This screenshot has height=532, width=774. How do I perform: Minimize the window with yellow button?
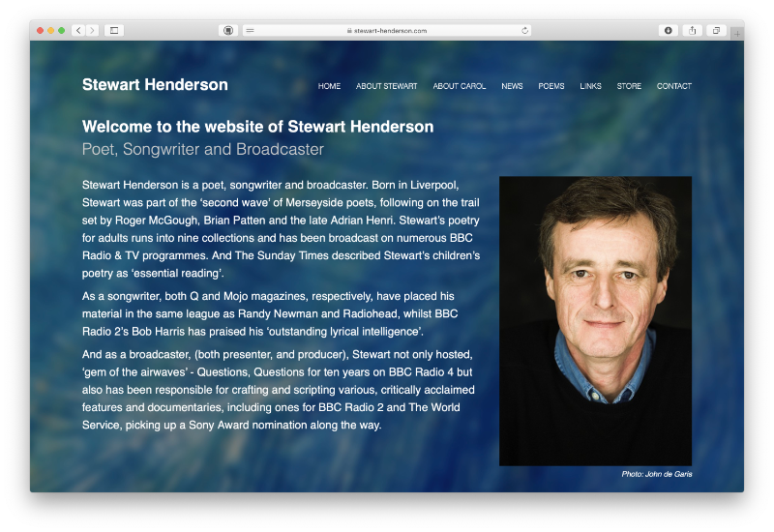click(51, 31)
